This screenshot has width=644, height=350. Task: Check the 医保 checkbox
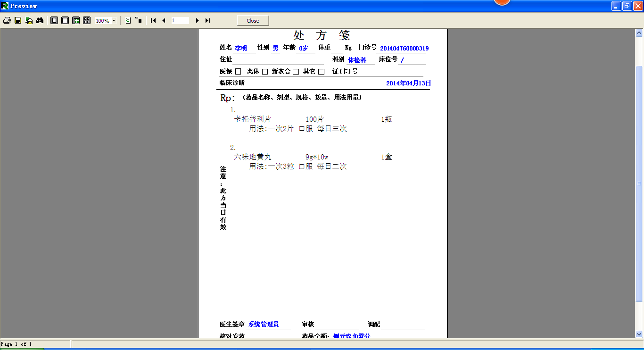[x=238, y=72]
